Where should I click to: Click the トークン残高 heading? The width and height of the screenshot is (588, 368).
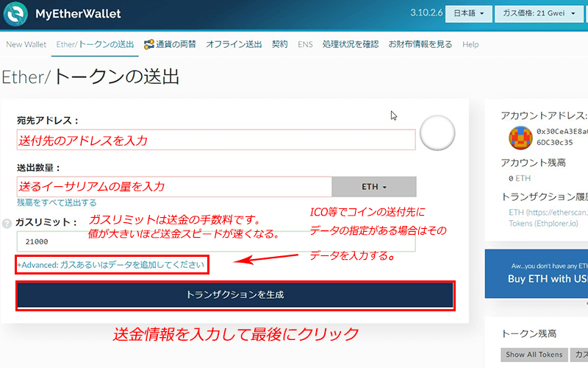pyautogui.click(x=528, y=333)
